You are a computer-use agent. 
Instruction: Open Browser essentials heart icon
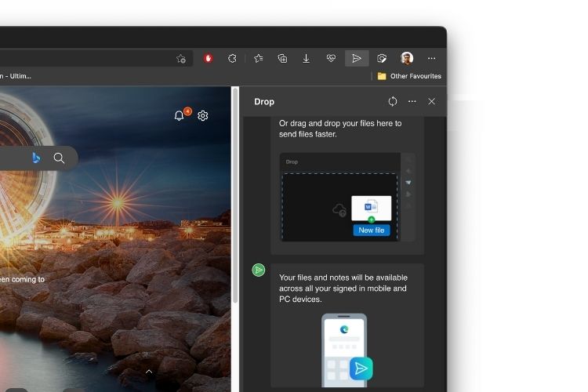(x=331, y=59)
